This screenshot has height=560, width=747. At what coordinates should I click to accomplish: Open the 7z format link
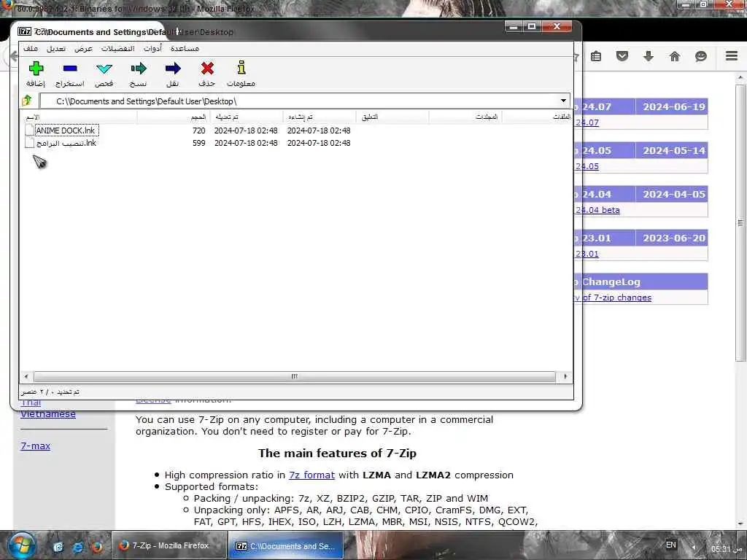pos(311,475)
